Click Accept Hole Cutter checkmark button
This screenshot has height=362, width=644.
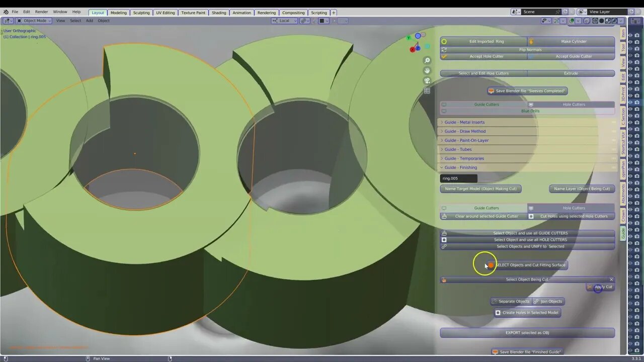pos(484,56)
